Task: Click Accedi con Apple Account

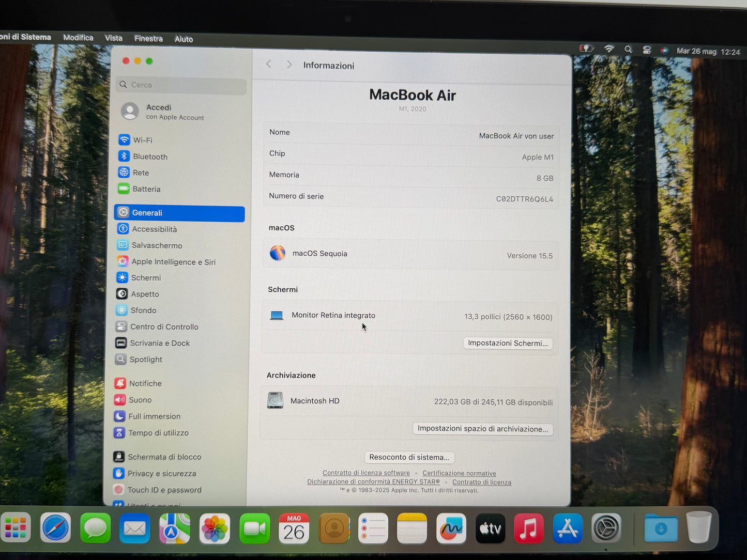Action: tap(163, 112)
